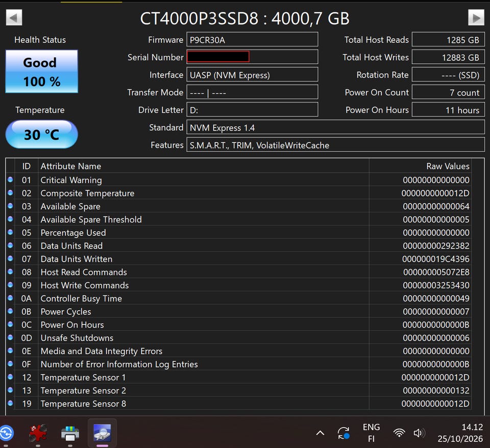Image resolution: width=490 pixels, height=448 pixels.
Task: Click the status dot for Percentage Used
Action: coord(10,232)
